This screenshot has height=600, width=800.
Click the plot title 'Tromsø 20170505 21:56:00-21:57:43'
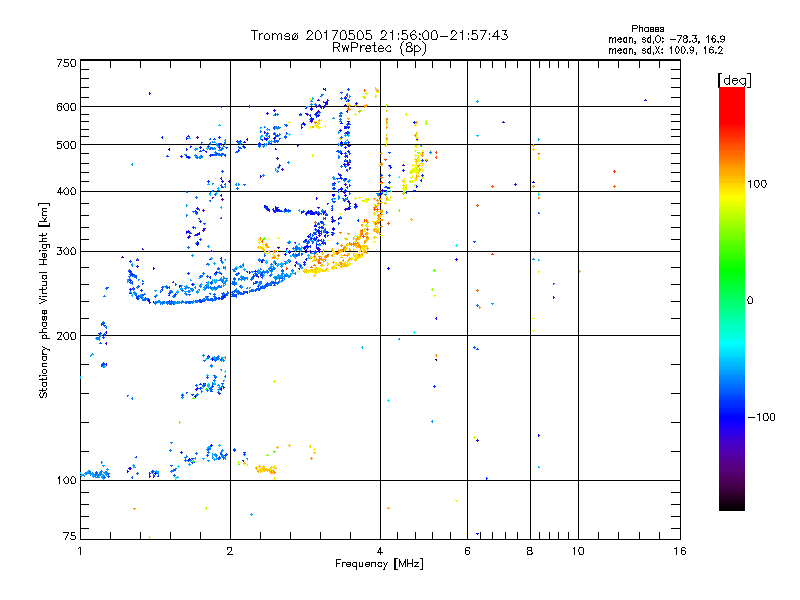[379, 35]
